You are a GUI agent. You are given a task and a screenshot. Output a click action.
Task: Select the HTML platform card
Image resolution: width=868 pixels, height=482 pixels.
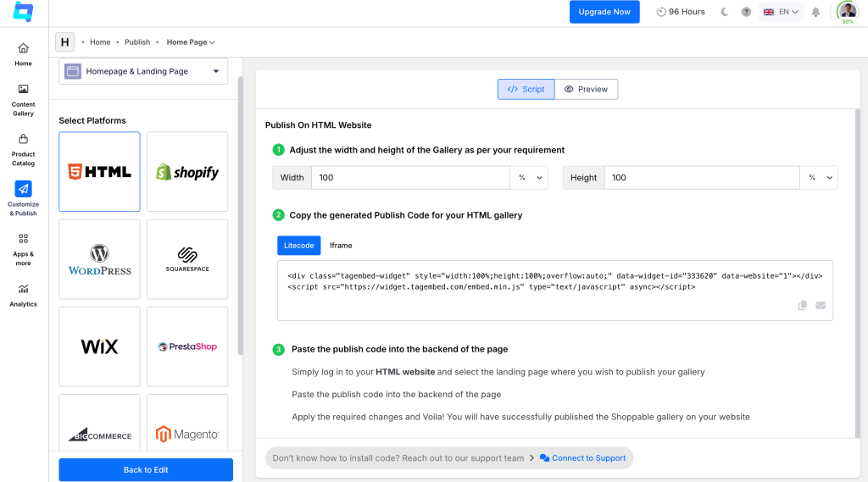pyautogui.click(x=100, y=172)
